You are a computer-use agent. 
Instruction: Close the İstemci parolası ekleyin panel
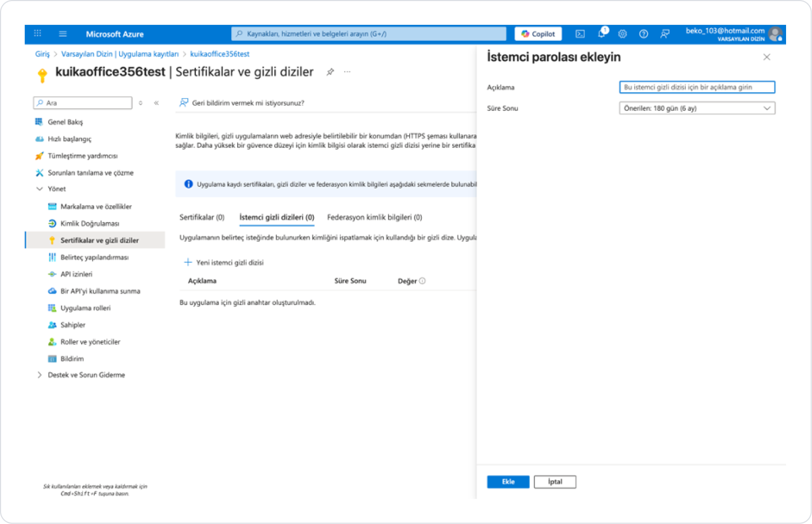(766, 57)
